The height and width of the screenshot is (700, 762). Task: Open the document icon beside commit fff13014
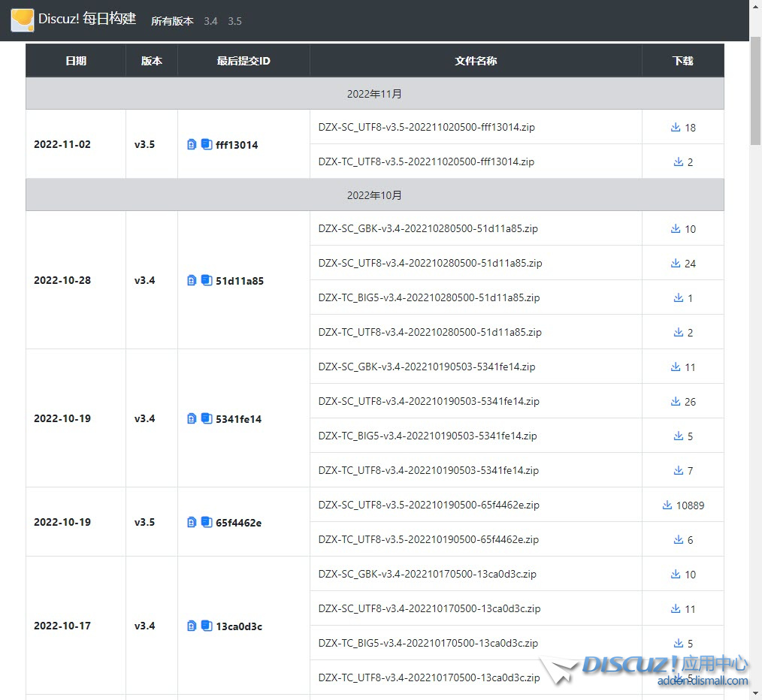tap(192, 144)
